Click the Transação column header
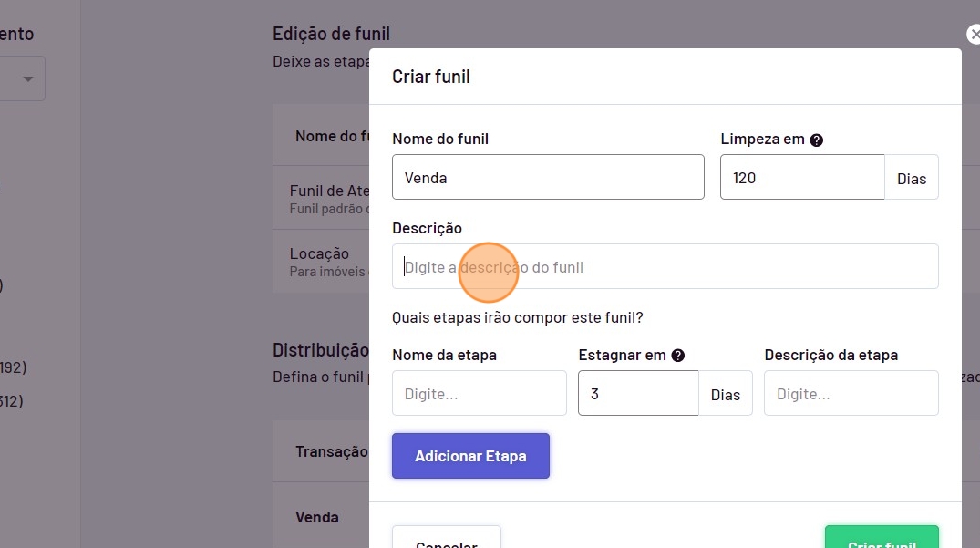 331,451
